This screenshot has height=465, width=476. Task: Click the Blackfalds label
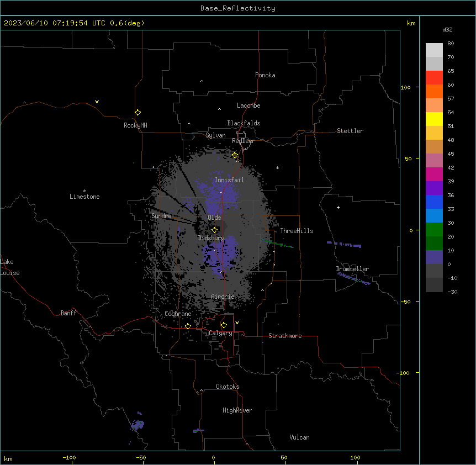244,123
